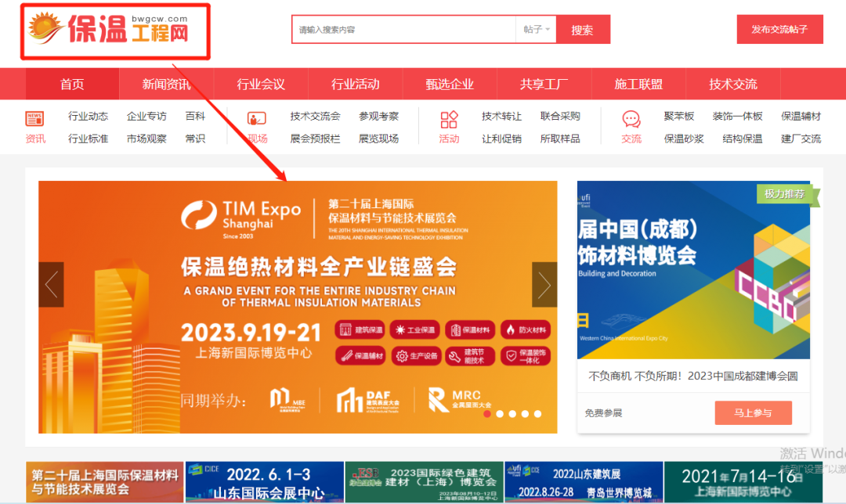This screenshot has height=504, width=846.
Task: Open the 不负商机 不负所期 article title
Action: 693,376
